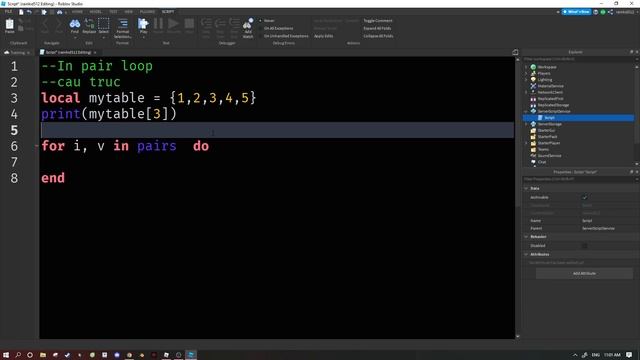
Task: Select the Script item in Explorer
Action: click(x=578, y=118)
